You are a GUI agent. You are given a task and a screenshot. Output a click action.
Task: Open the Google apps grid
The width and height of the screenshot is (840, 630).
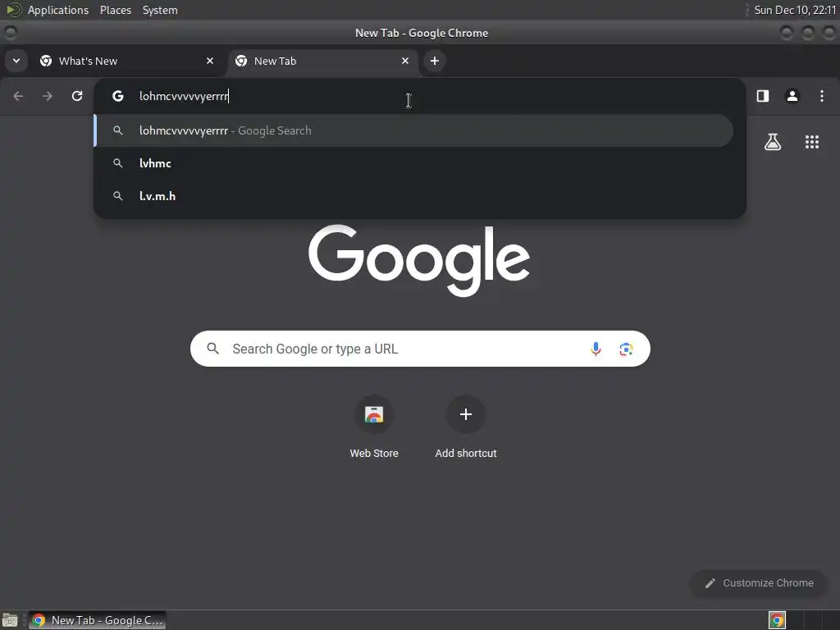click(x=812, y=142)
